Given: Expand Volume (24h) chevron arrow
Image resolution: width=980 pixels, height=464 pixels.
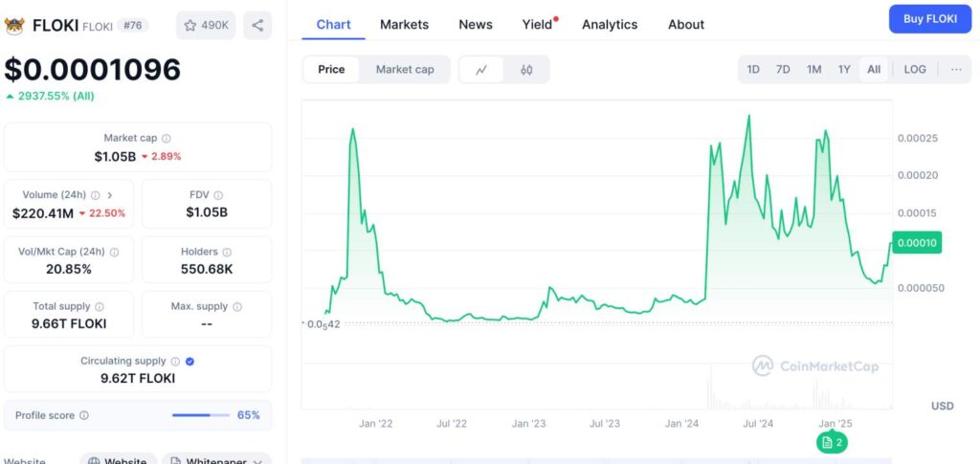Looking at the screenshot, I should pos(110,195).
